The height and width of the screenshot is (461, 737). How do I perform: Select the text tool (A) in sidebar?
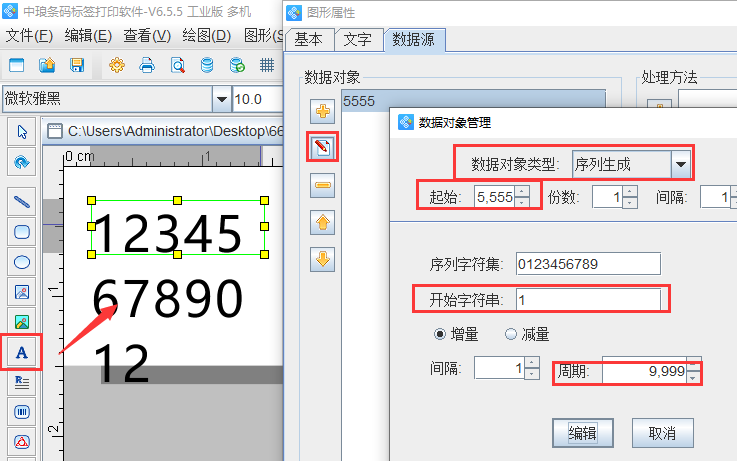(x=22, y=351)
